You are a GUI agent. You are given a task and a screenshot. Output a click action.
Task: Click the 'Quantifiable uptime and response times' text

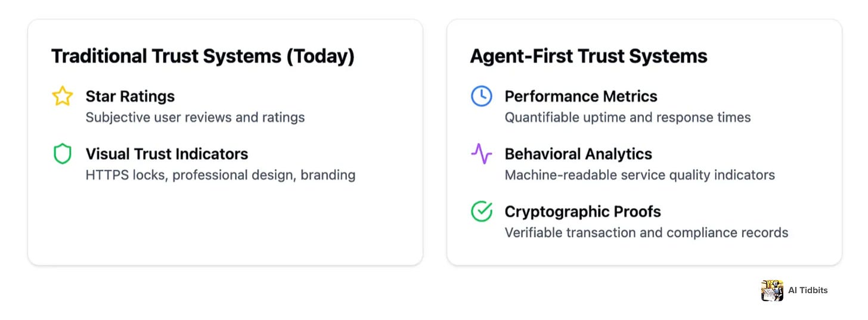[x=628, y=117]
